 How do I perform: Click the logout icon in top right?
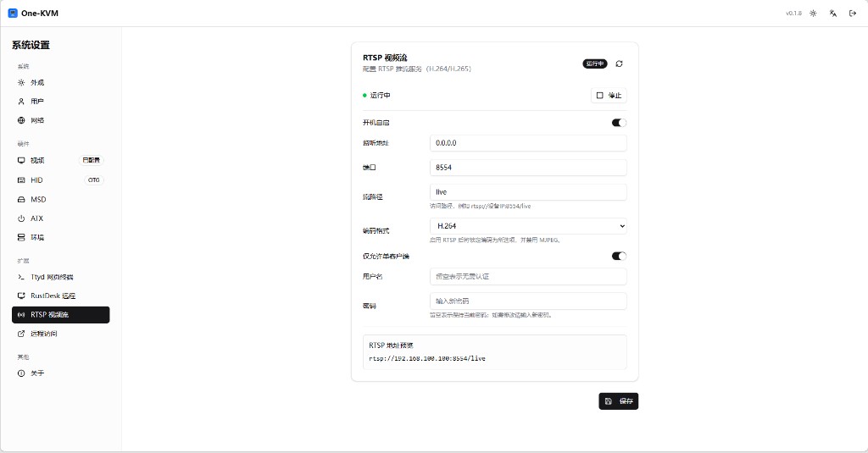pos(853,14)
